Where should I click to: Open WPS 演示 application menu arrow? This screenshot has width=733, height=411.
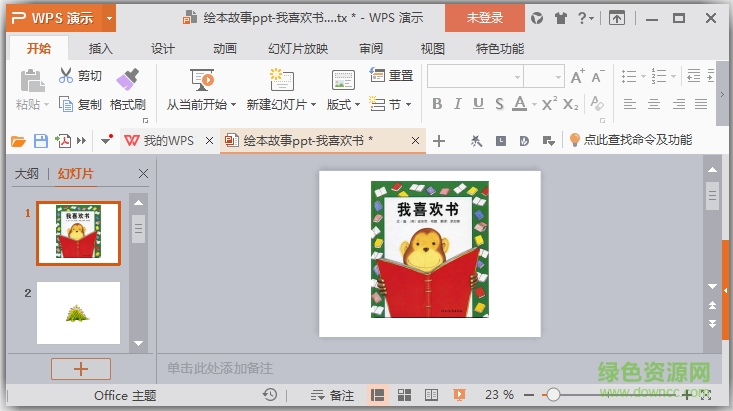pyautogui.click(x=109, y=18)
